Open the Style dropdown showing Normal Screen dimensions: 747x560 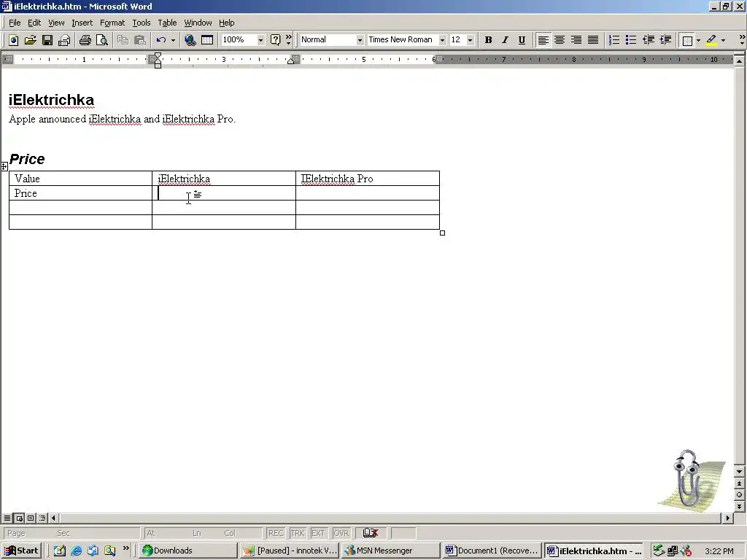360,40
